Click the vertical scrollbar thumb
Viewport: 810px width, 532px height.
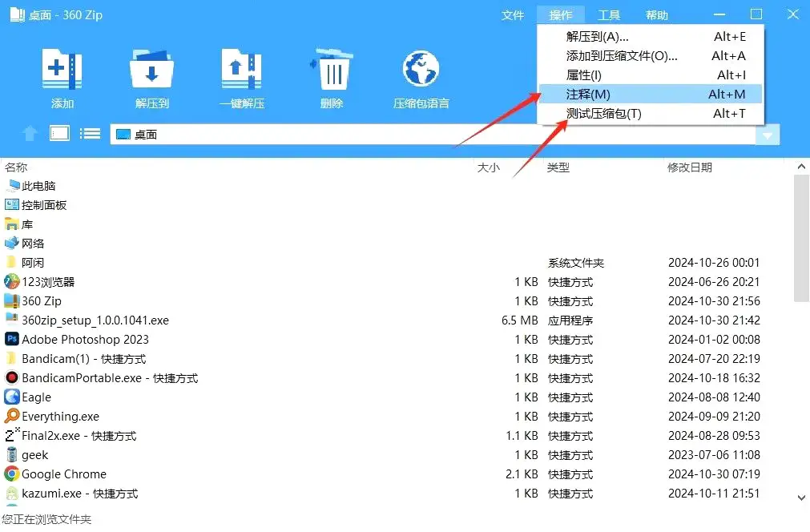pyautogui.click(x=801, y=238)
